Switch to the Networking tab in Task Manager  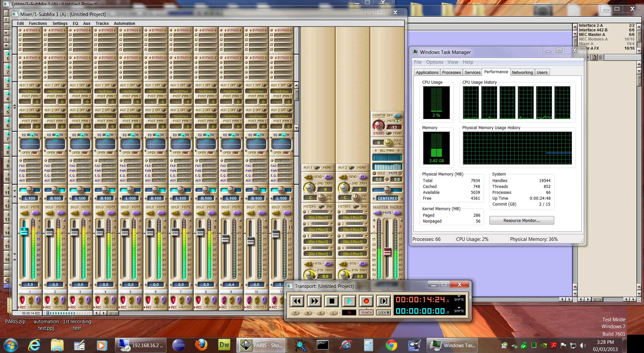(x=522, y=73)
